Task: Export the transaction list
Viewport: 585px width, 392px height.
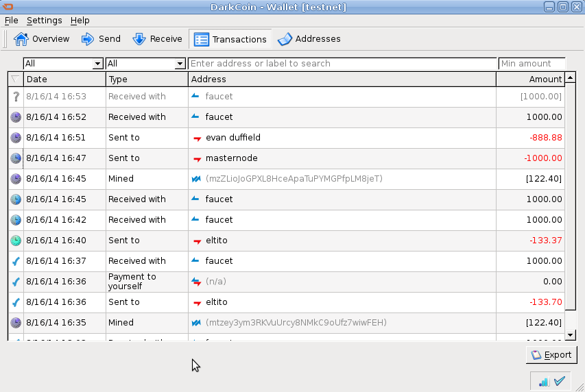Action: (551, 355)
